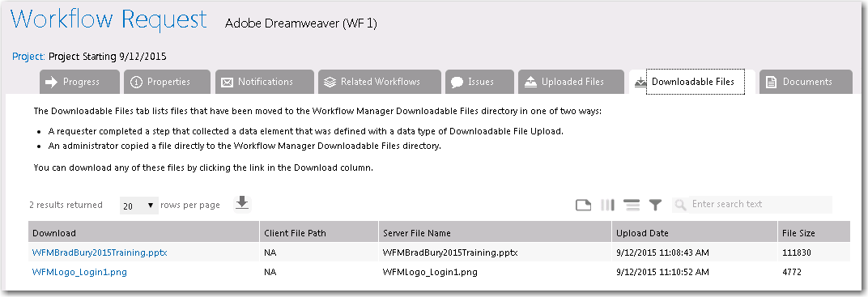Select the Documents tab
Image resolution: width=868 pixels, height=297 pixels.
(806, 82)
